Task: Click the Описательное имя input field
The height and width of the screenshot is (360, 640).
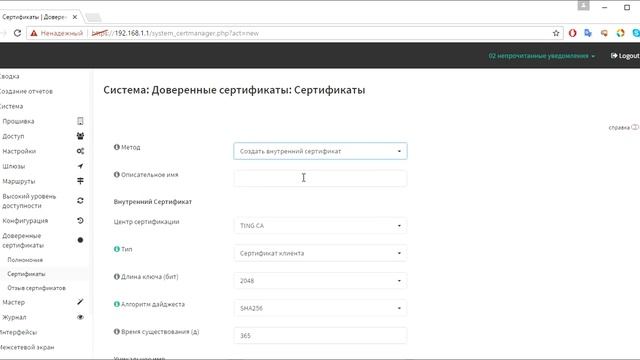Action: 320,178
